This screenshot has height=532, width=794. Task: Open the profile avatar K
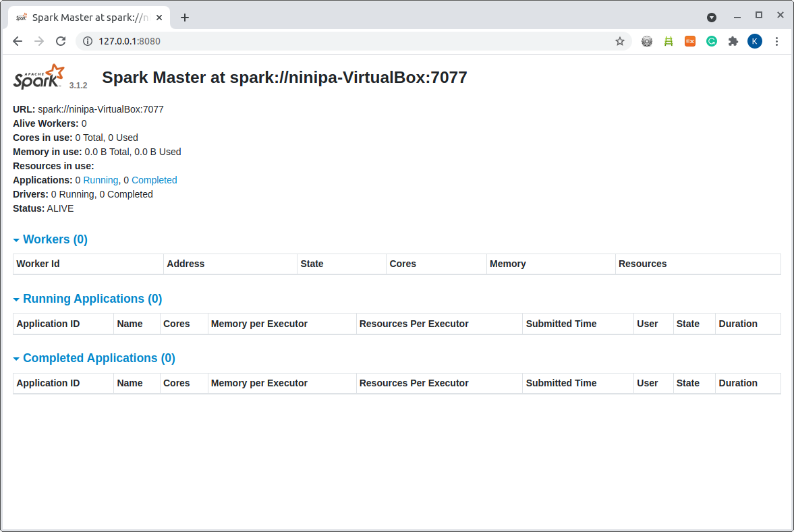[754, 42]
